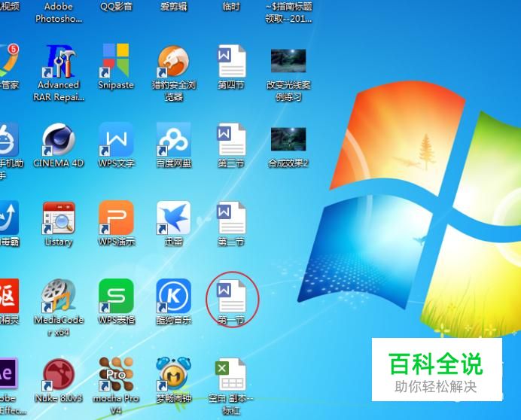Launch the Listary shortcut

tap(59, 218)
